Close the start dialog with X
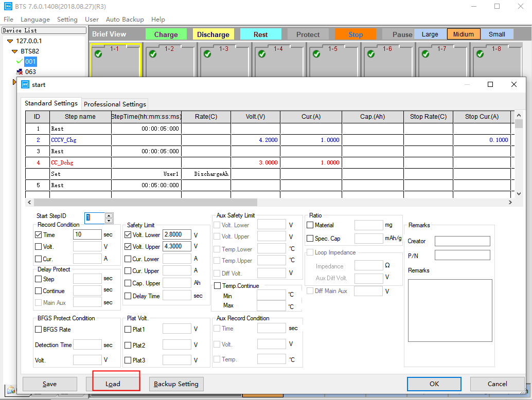This screenshot has width=532, height=400. tap(514, 84)
